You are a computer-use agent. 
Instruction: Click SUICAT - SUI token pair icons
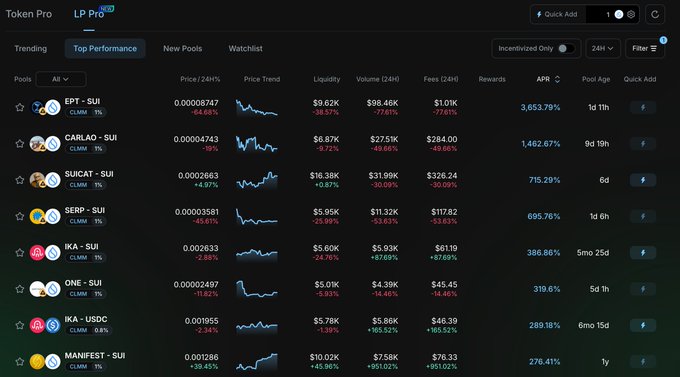46,180
